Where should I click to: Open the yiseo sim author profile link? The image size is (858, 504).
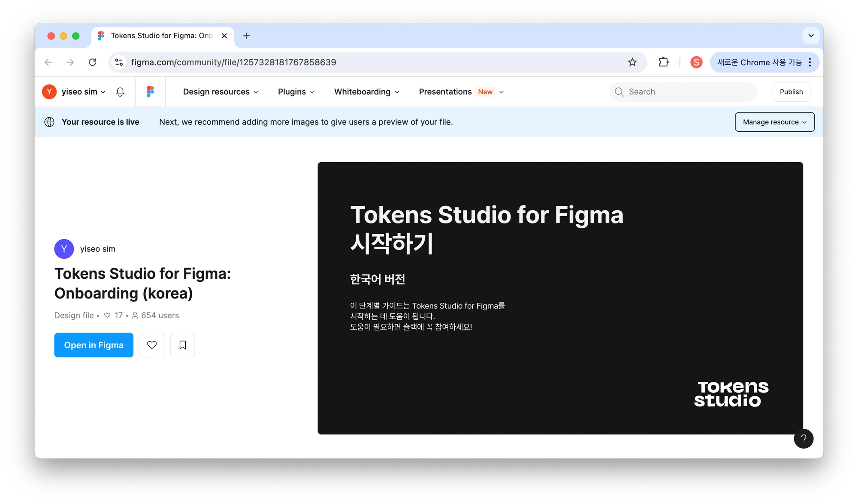97,249
